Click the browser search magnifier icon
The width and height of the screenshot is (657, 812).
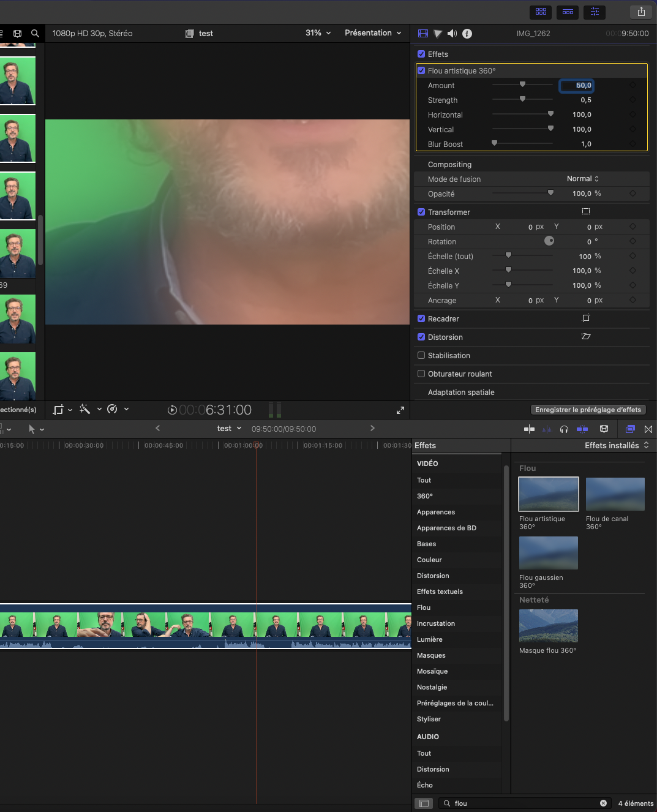pos(35,34)
